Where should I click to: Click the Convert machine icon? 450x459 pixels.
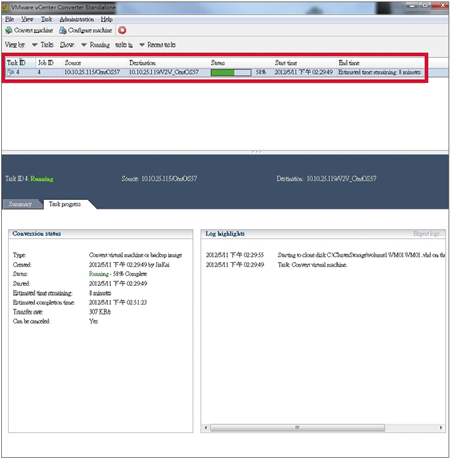9,30
